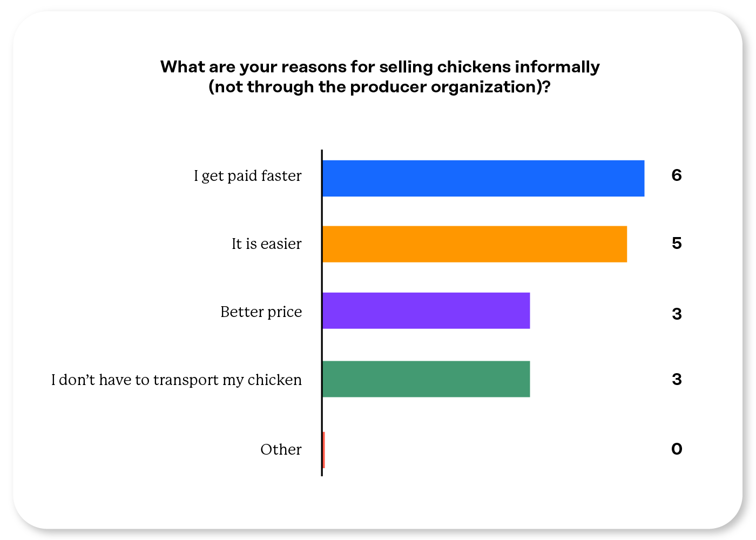The image size is (756, 540).
Task: Select 'I don't have to transport my chicken' label
Action: coord(177,380)
